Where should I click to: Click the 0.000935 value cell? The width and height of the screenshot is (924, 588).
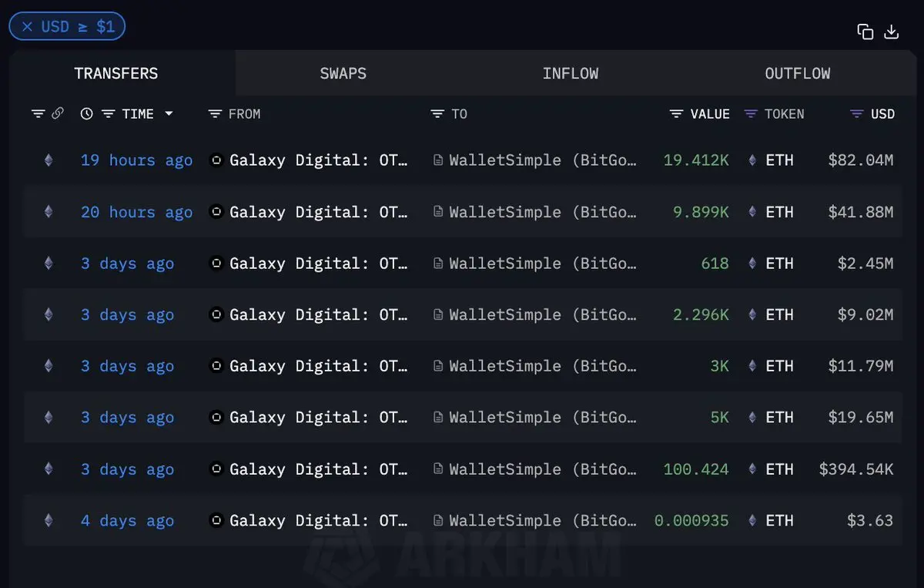point(691,520)
